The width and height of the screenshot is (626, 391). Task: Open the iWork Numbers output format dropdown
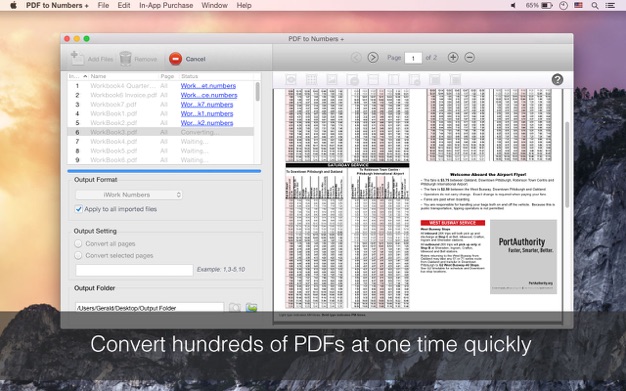(129, 195)
